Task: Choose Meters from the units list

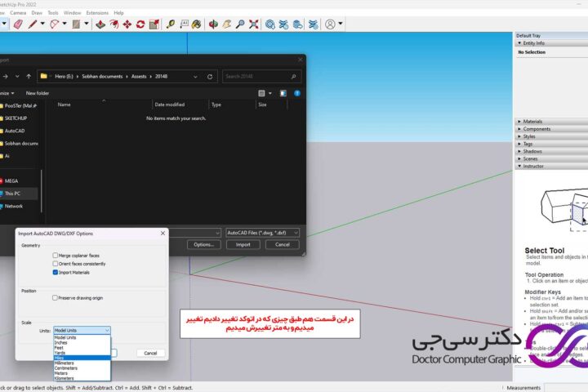Action: [x=82, y=373]
